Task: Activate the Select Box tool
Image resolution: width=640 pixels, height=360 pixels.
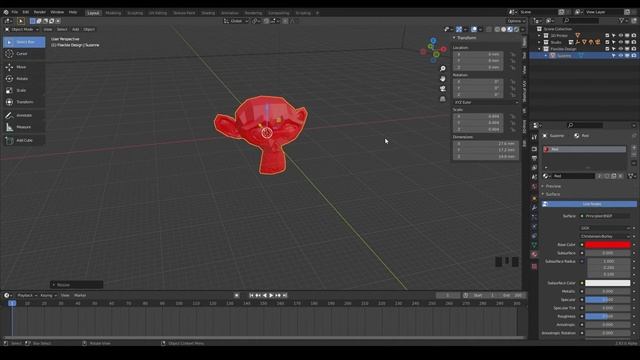Action: (x=24, y=42)
